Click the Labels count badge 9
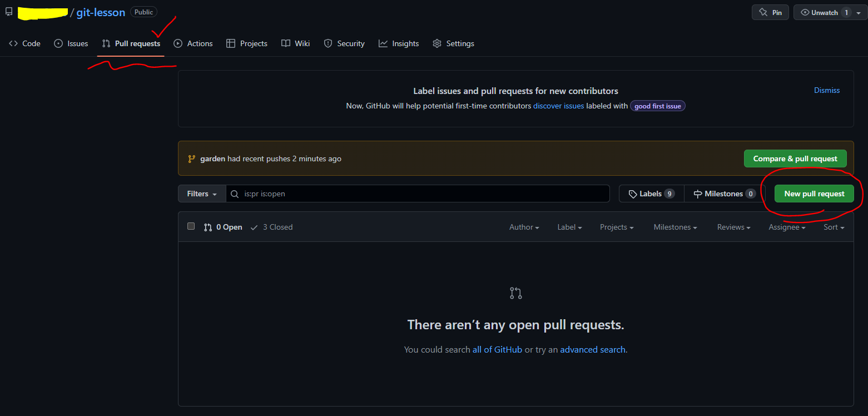Screen dimensions: 868x416 tap(669, 194)
